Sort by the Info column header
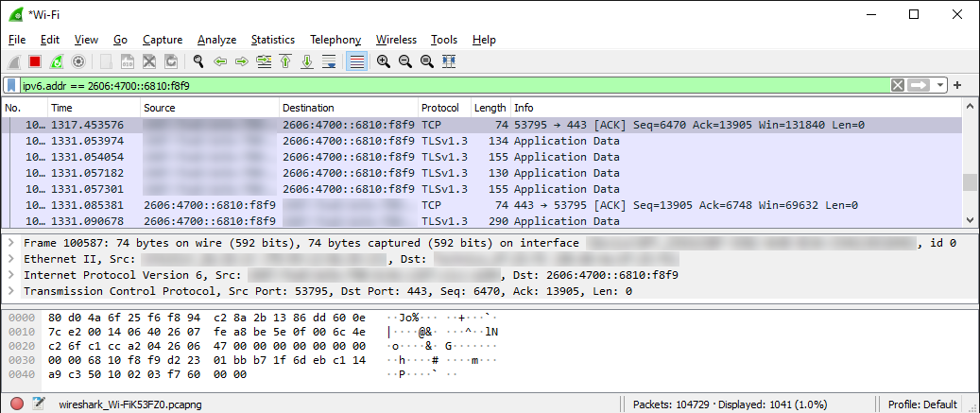This screenshot has width=980, height=413. pyautogui.click(x=737, y=108)
